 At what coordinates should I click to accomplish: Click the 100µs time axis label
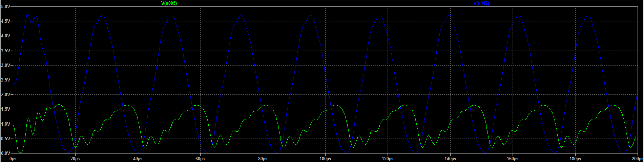coord(325,159)
